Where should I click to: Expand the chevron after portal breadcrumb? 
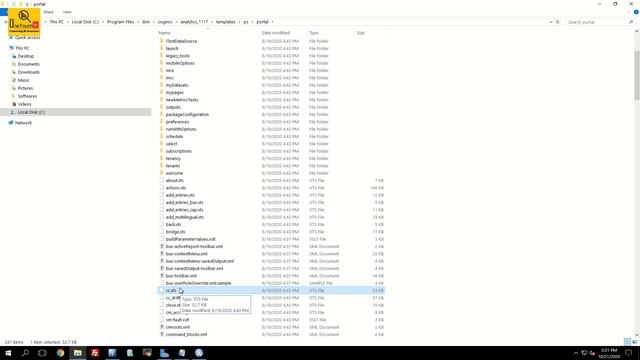point(272,22)
